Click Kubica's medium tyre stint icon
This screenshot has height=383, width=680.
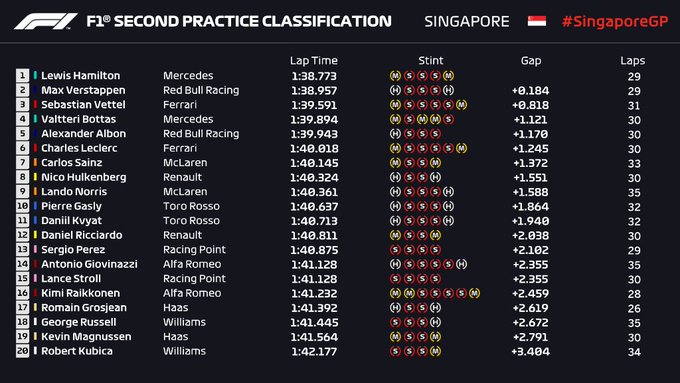pos(435,351)
